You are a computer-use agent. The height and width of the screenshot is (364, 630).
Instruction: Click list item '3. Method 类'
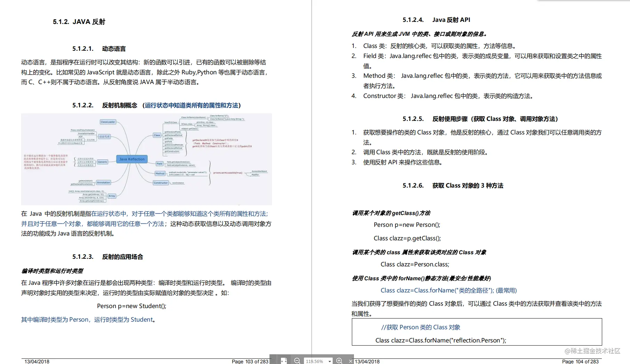[x=477, y=81]
